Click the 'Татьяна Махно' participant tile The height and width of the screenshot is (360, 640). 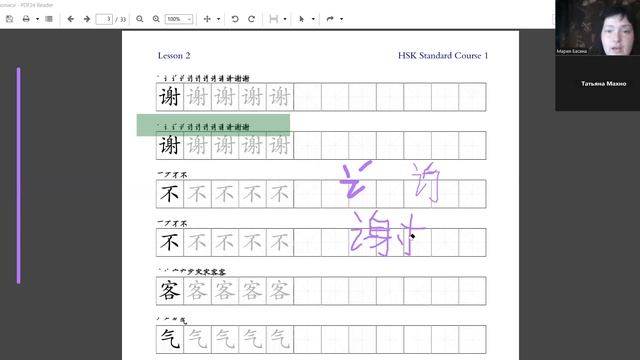(598, 83)
